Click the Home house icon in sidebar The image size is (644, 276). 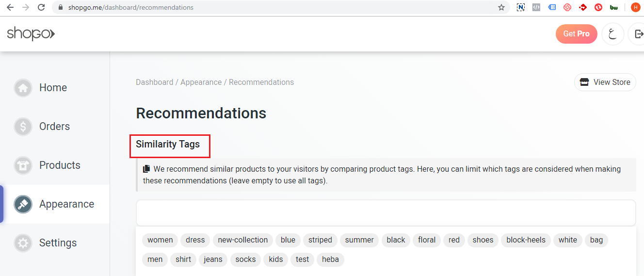(23, 88)
